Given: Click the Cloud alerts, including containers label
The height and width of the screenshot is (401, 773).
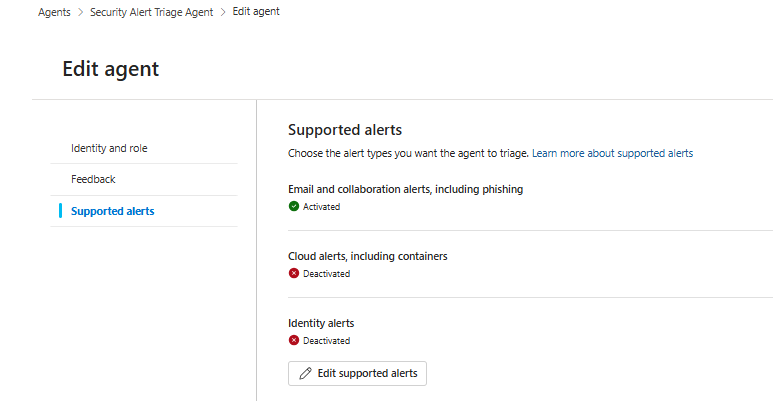Looking at the screenshot, I should 368,256.
